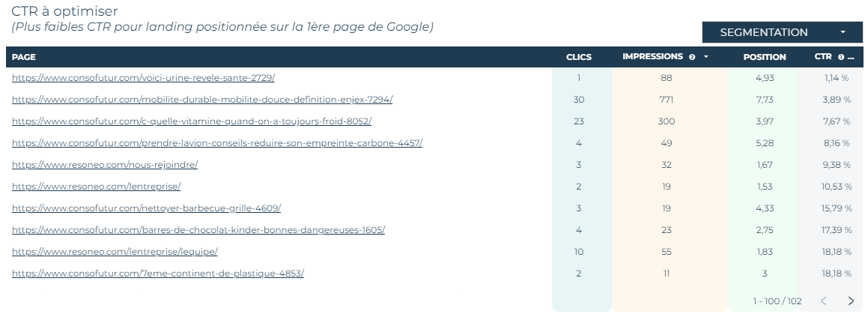Click the Impressions help question-mark icon
Screen dimensions: 868x317
pyautogui.click(x=692, y=57)
